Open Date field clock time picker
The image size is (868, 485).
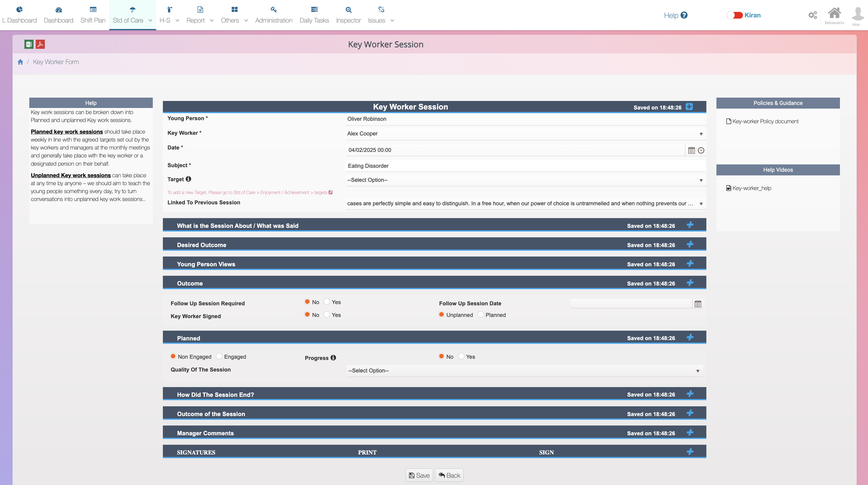pos(701,150)
